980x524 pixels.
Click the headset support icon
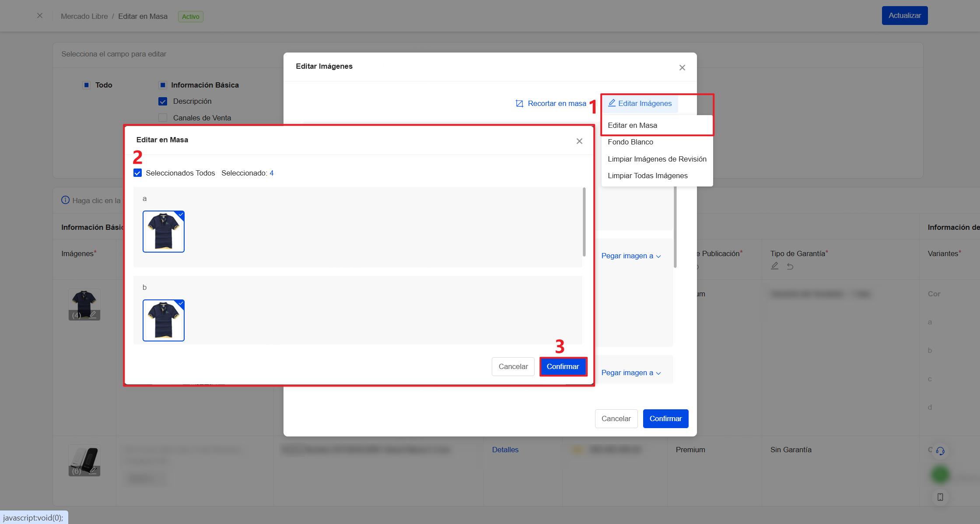pyautogui.click(x=941, y=451)
